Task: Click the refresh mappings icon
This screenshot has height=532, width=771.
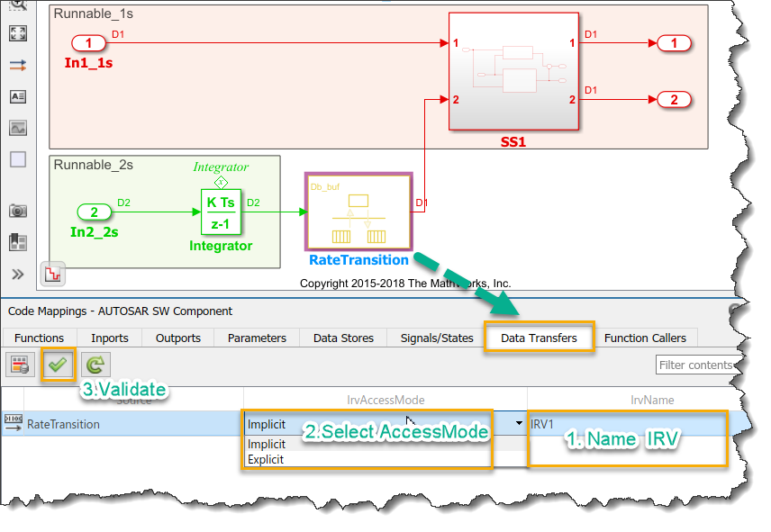Action: click(94, 365)
